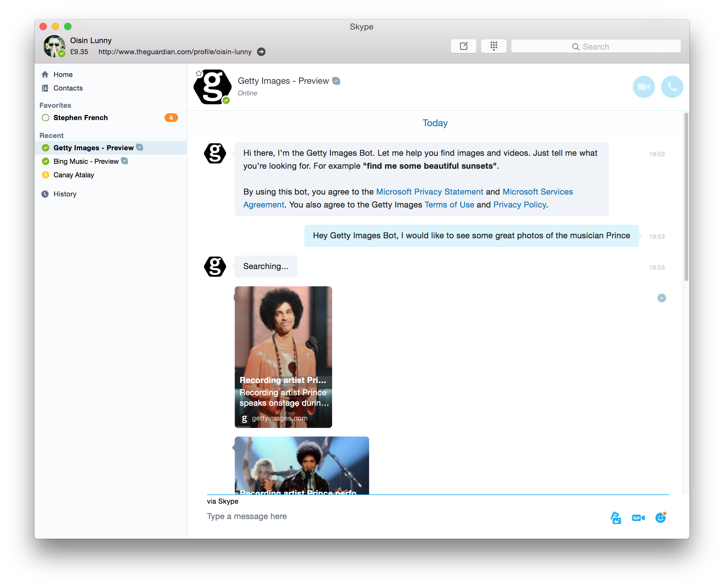Toggle the favorite star on Getty Images avatar
This screenshot has width=724, height=588.
(199, 73)
